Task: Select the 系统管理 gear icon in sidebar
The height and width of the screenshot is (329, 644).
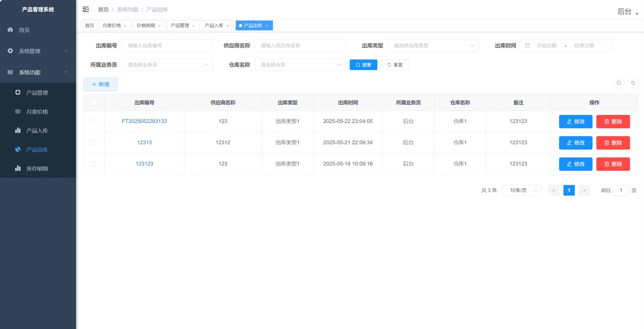Action: click(10, 51)
